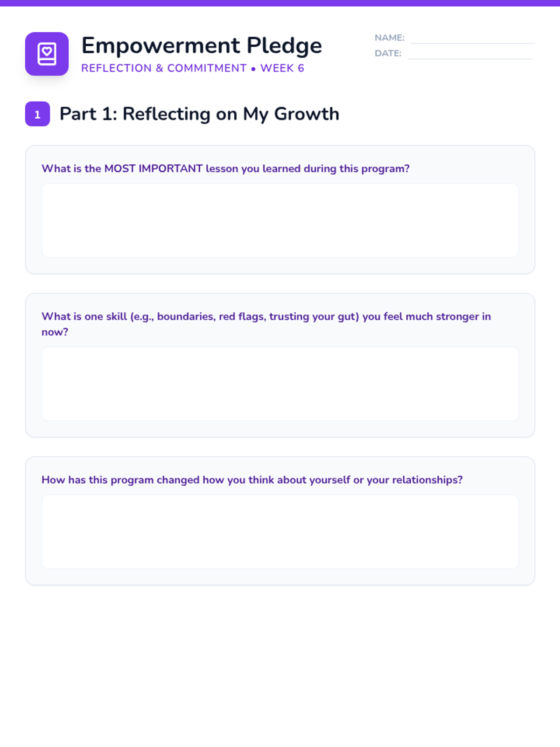This screenshot has height=747, width=560.
Task: Click the question about yourself or your relationships
Action: [x=252, y=480]
